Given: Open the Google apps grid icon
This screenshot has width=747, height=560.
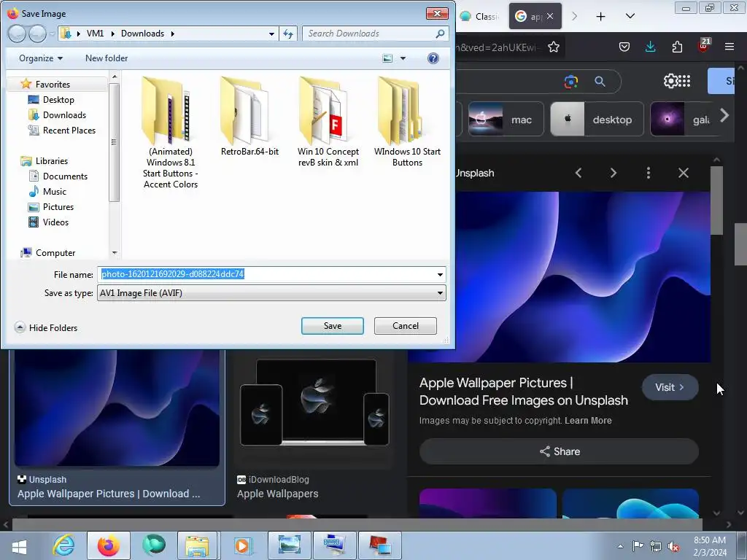Looking at the screenshot, I should tap(684, 81).
